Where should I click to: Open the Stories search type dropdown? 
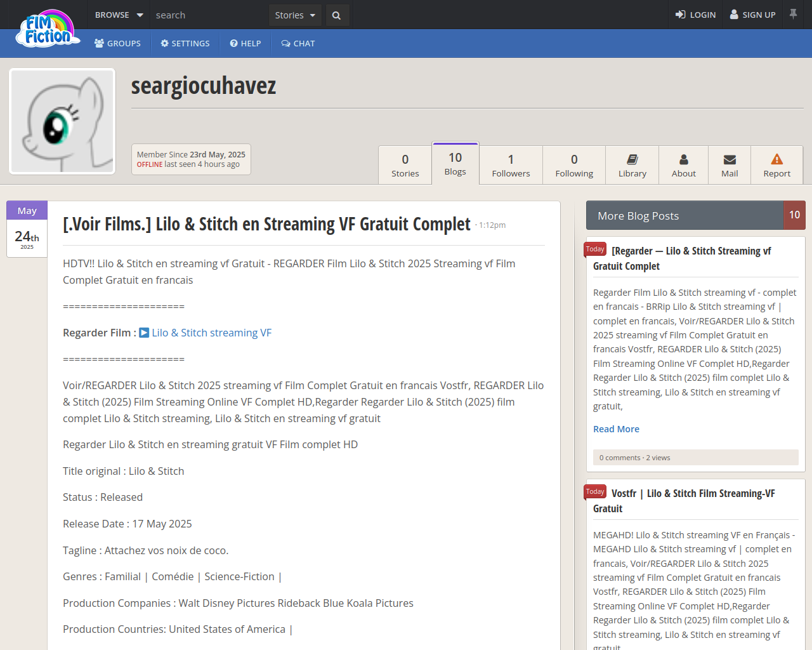click(x=295, y=15)
